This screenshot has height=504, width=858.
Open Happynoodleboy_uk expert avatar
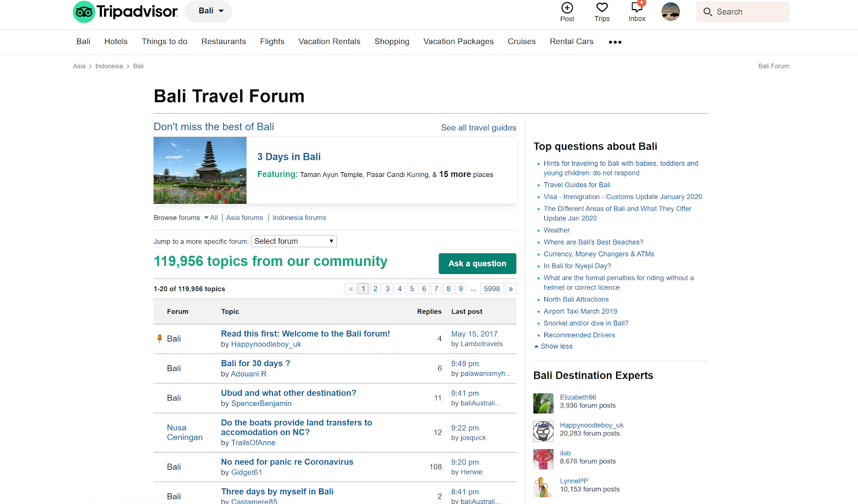(543, 431)
